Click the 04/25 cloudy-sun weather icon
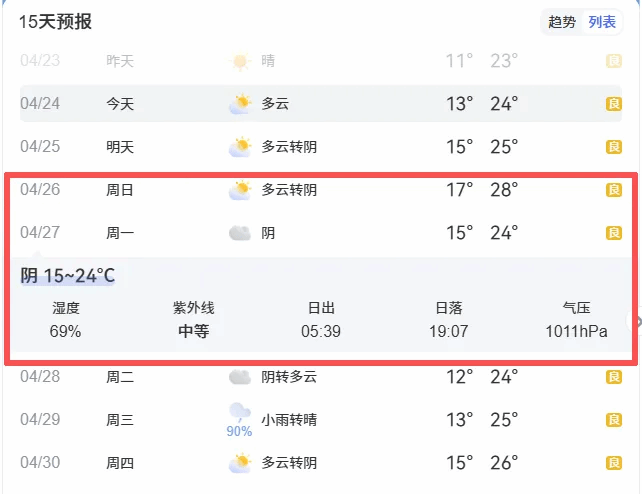Viewport: 642px width, 494px height. 240,147
